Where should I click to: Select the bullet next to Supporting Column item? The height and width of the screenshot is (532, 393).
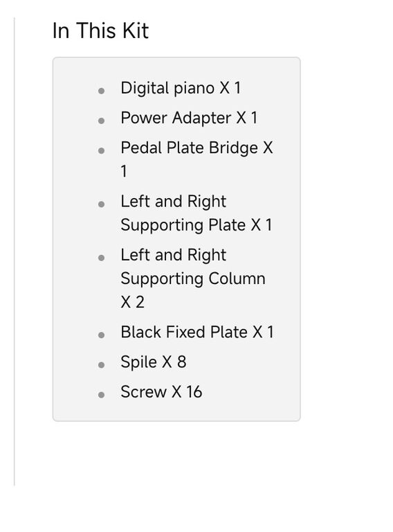(101, 258)
